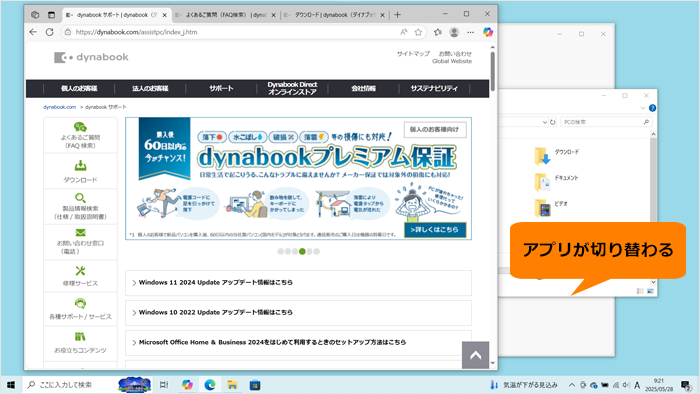This screenshot has width=700, height=394.
Task: Click the dynabook.com breadcrumb link
Action: coord(59,107)
